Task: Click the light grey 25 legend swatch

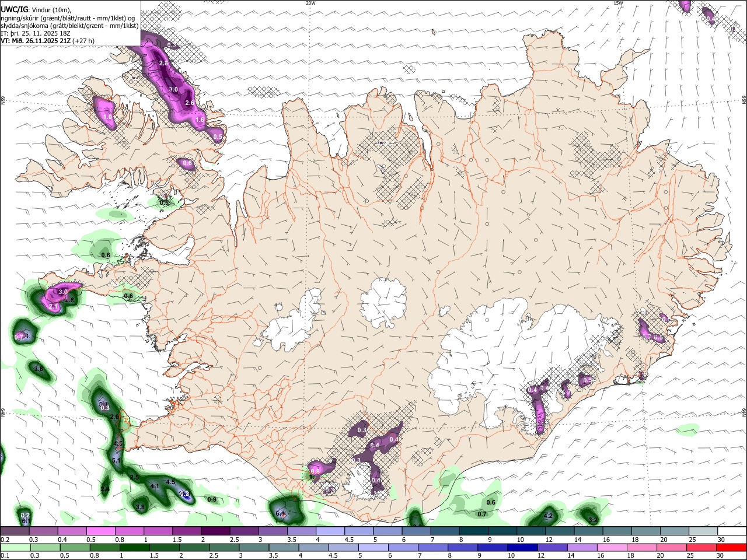Action: point(703,531)
